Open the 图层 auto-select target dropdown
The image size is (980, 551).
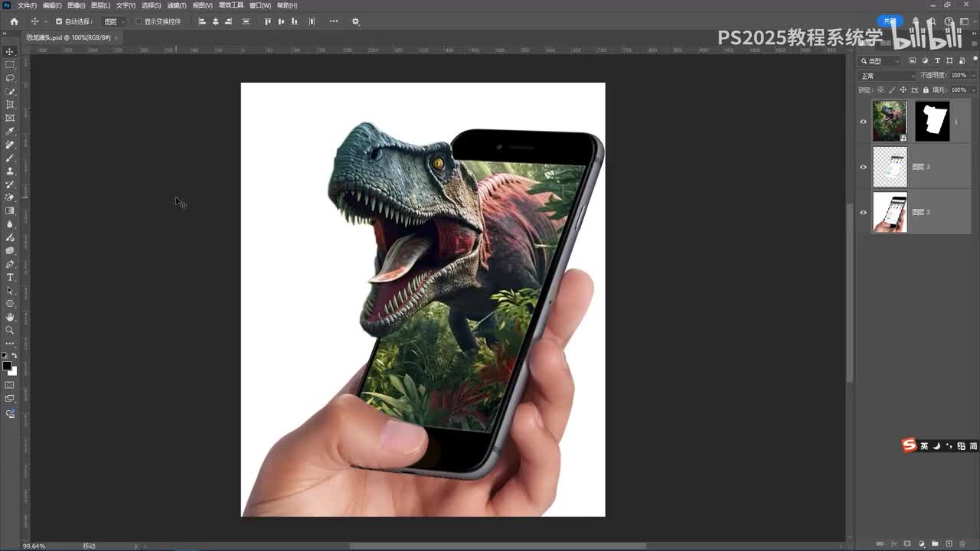[114, 21]
